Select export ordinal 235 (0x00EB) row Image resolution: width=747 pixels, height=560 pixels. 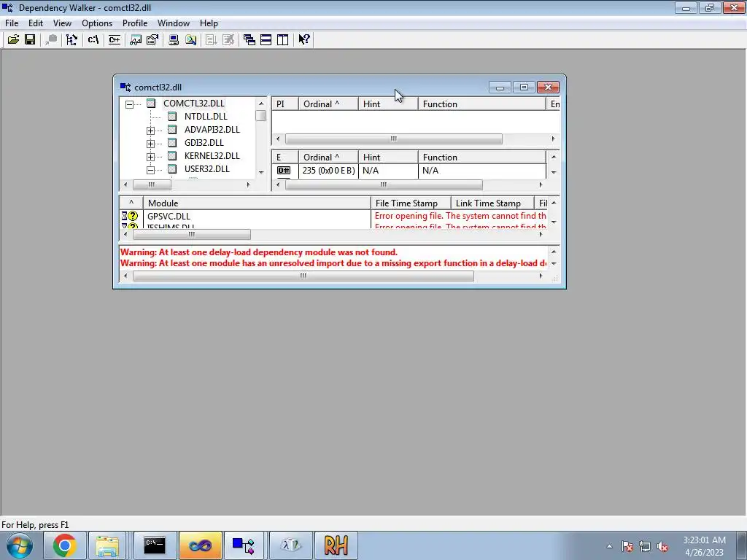click(409, 171)
